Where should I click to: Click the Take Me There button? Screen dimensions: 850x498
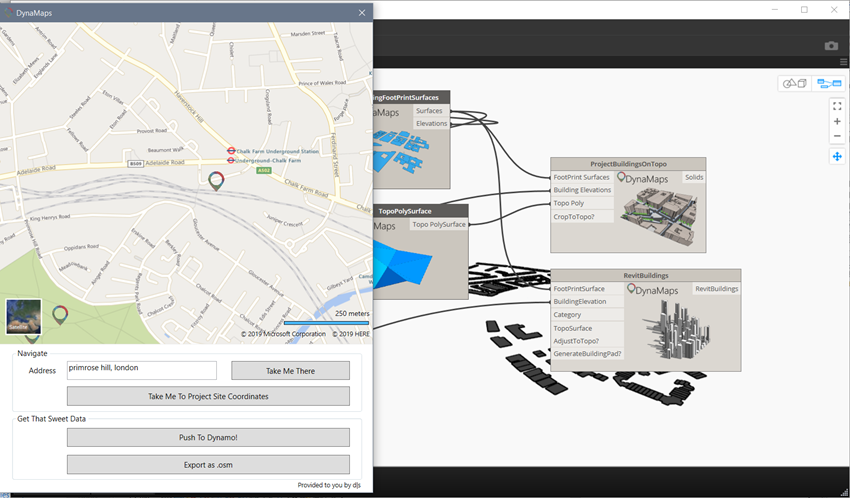click(x=291, y=371)
